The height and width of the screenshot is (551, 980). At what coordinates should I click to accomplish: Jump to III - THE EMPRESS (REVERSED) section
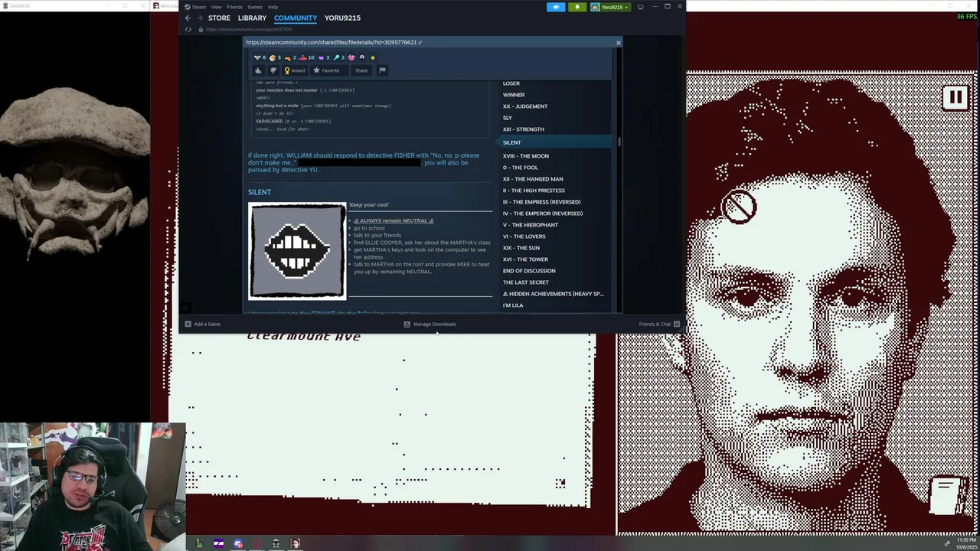click(x=541, y=202)
